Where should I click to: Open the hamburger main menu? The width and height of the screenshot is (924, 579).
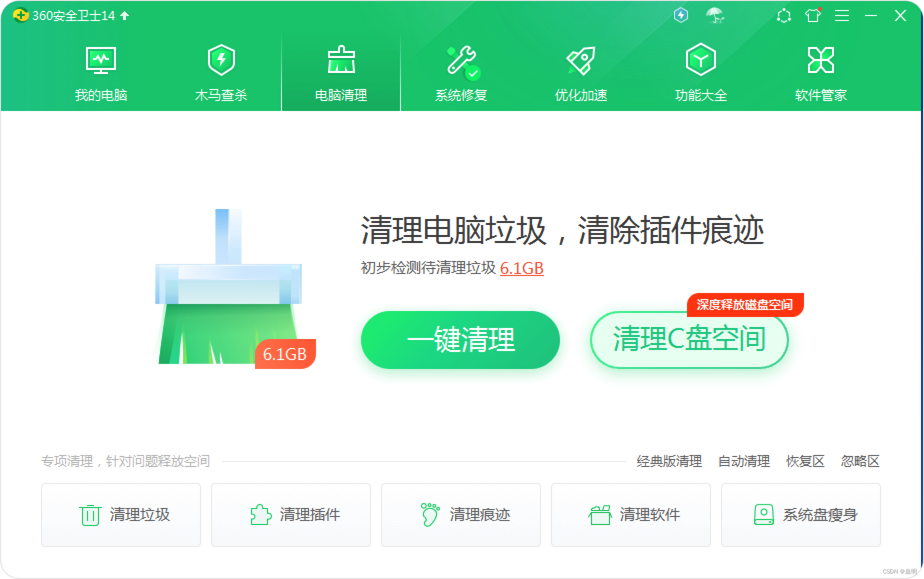[841, 15]
